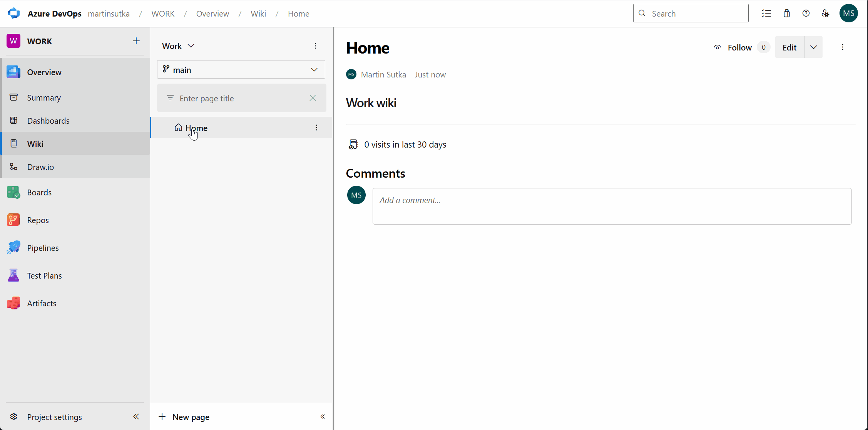Open Overview section in sidebar
This screenshot has height=430, width=868.
tap(75, 72)
